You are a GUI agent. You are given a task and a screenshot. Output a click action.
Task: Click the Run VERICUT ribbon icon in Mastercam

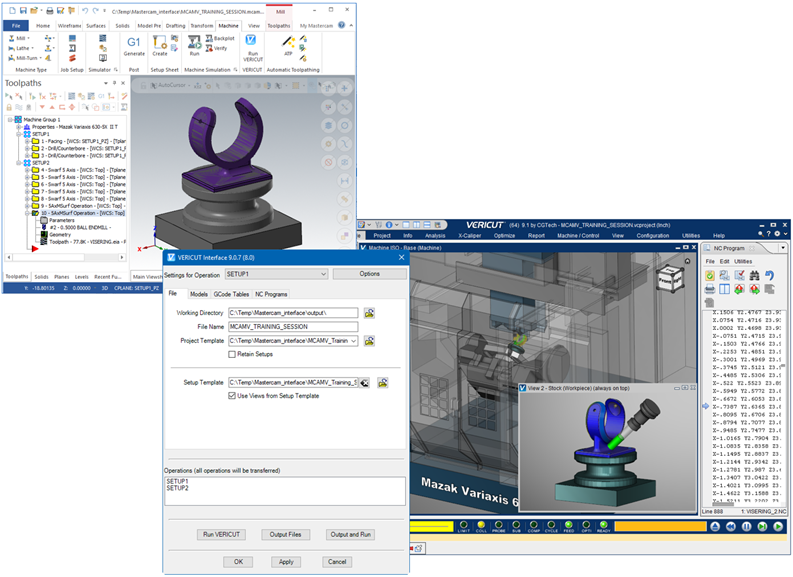click(x=251, y=40)
